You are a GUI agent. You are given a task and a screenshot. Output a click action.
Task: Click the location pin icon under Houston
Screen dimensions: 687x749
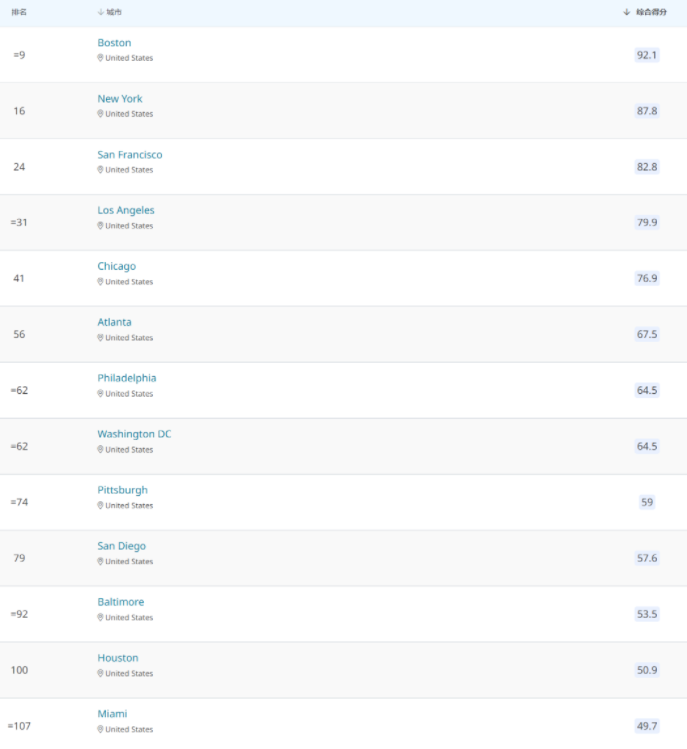pyautogui.click(x=100, y=674)
